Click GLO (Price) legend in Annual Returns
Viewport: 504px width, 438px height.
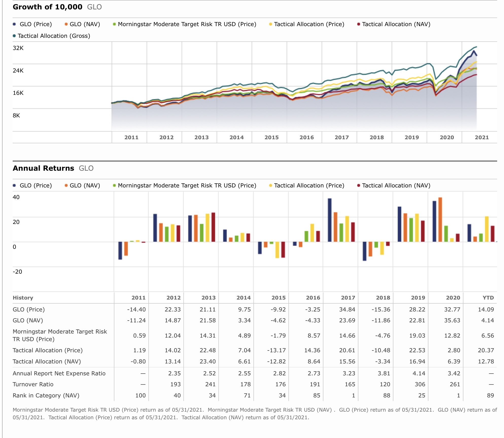pos(36,185)
